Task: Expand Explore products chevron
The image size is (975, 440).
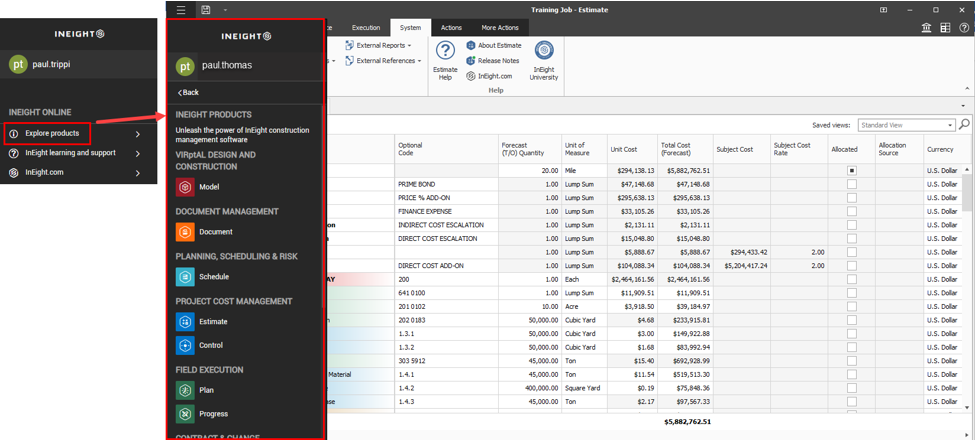Action: click(x=137, y=134)
